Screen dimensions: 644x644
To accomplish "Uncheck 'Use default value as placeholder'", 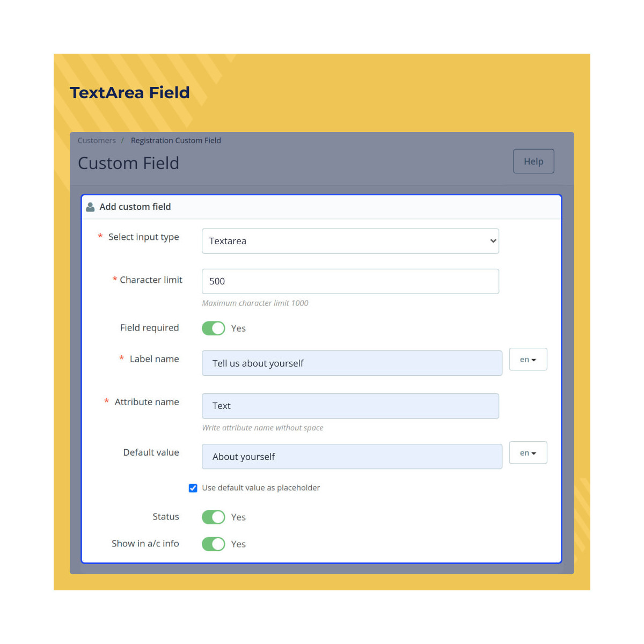I will click(x=193, y=488).
